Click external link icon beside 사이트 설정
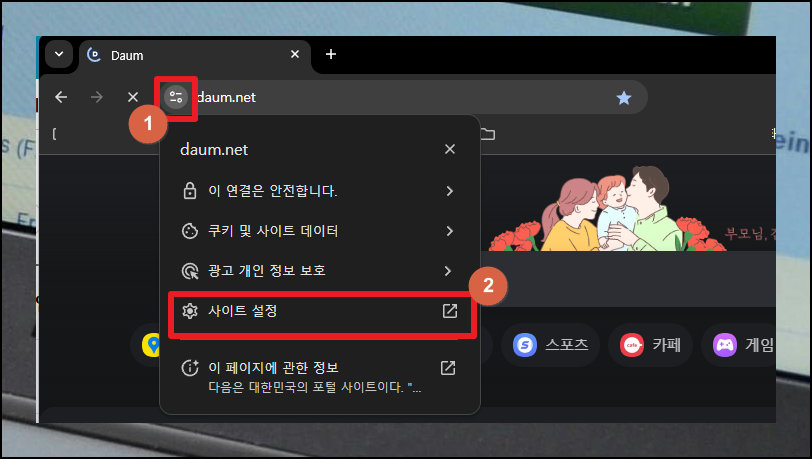Viewport: 812px width, 459px height. (450, 311)
